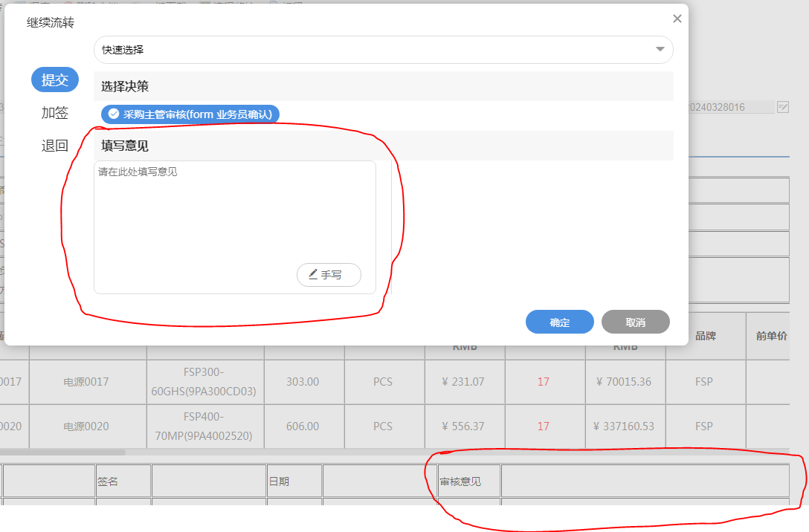Click the ¥ 337160.53 amount cell
Viewport: 809px width, 532px height.
[625, 426]
